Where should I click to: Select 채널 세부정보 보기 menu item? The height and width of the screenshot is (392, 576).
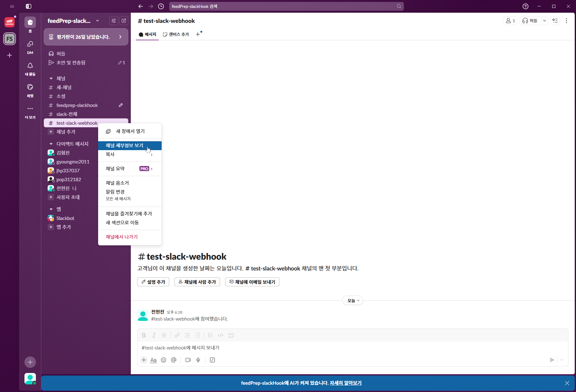click(130, 145)
